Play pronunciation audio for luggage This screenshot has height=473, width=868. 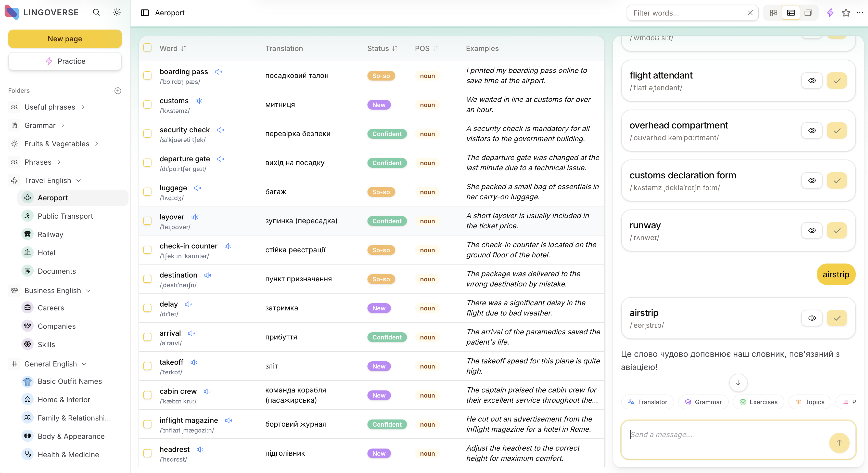tap(197, 188)
